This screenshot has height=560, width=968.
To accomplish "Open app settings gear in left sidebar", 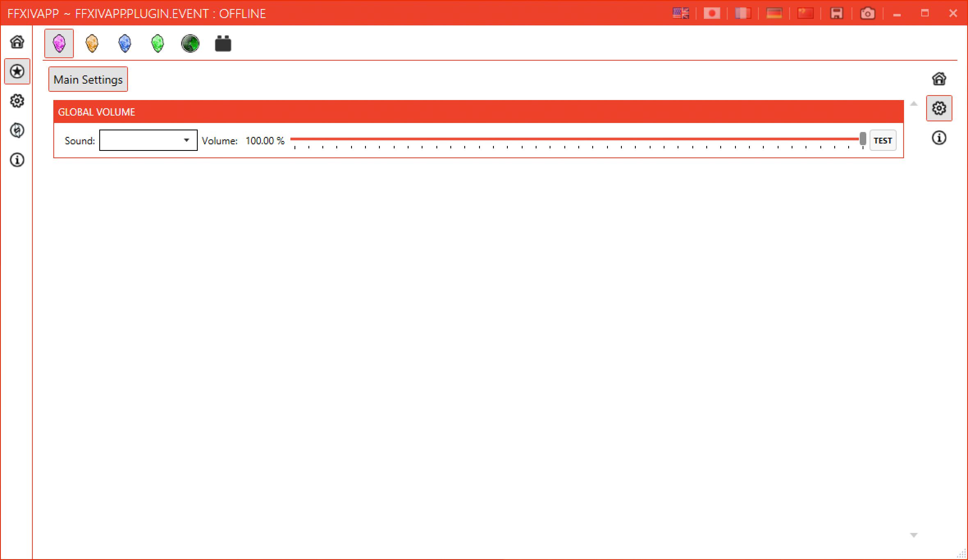I will (17, 101).
